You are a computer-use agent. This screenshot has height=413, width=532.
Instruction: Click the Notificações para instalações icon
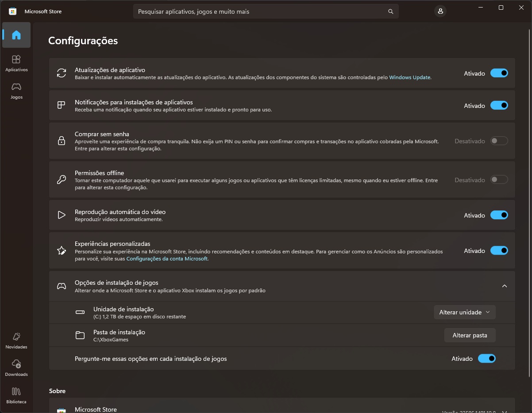click(x=62, y=105)
